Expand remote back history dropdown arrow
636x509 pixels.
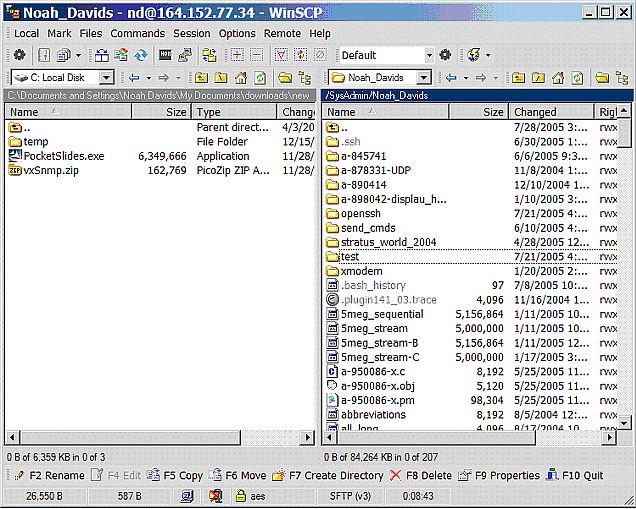466,77
